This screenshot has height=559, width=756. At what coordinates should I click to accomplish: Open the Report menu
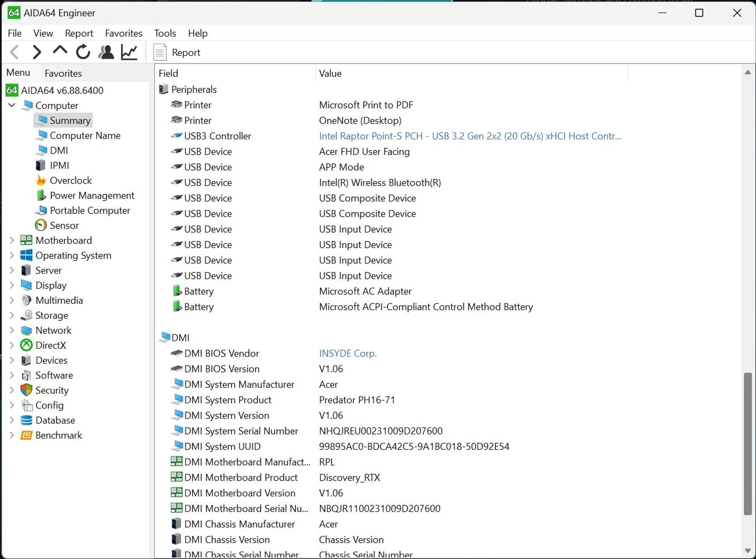pos(79,33)
